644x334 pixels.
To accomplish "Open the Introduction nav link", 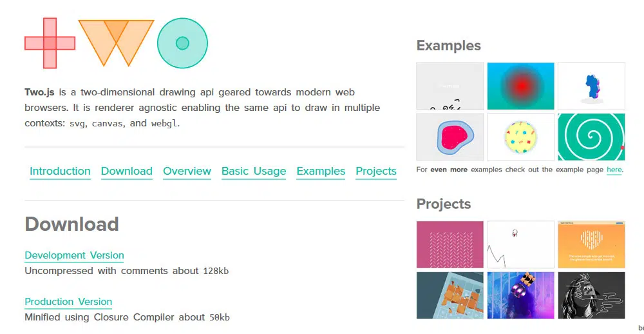I will [x=60, y=171].
